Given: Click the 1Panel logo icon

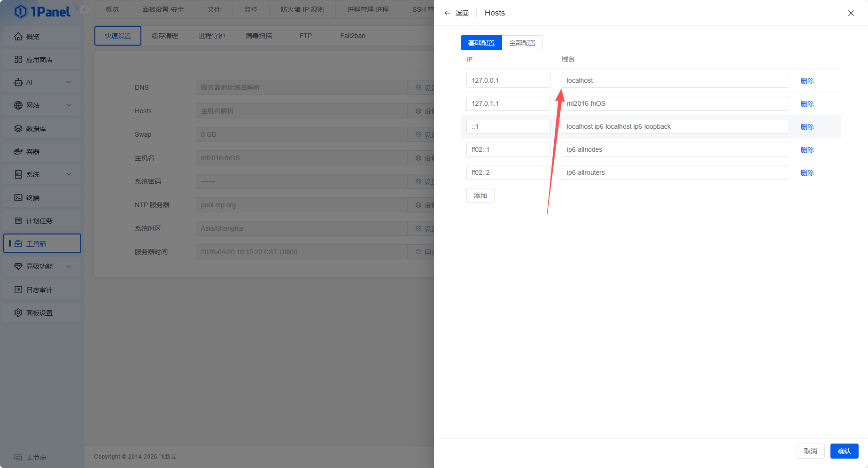Looking at the screenshot, I should (21, 12).
